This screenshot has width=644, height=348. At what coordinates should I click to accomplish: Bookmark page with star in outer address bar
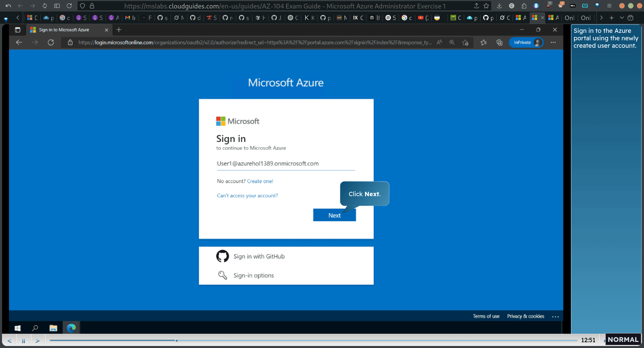486,6
